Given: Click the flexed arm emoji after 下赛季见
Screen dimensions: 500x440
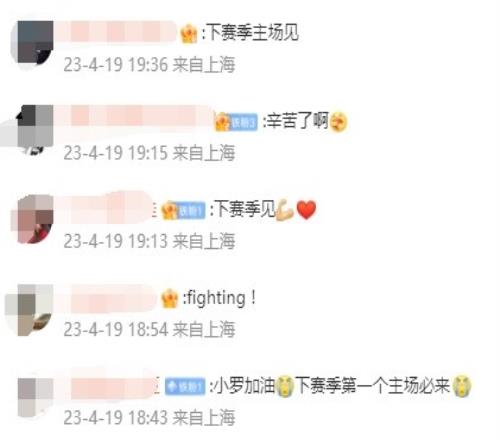Looking at the screenshot, I should tap(285, 210).
